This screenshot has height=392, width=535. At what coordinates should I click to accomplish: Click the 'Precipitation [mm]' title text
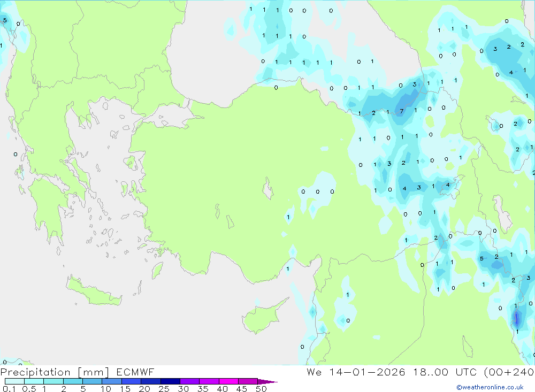(55, 372)
